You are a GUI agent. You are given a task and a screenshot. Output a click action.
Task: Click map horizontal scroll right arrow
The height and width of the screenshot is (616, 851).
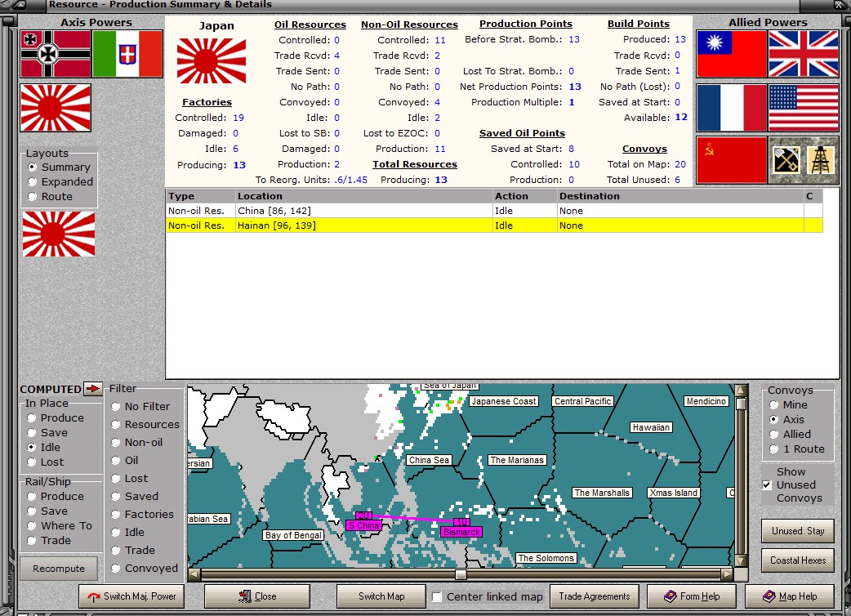tap(727, 574)
